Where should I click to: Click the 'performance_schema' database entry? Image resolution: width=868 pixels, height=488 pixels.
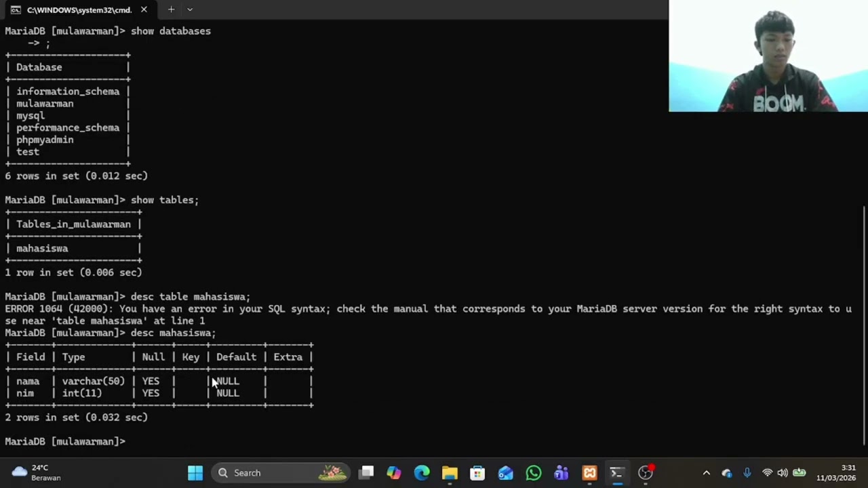(x=68, y=127)
